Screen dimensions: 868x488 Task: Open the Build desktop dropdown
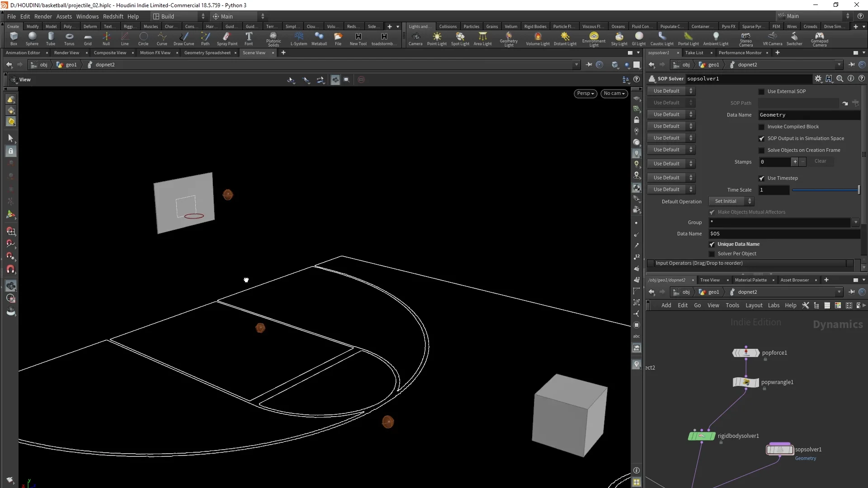179,17
